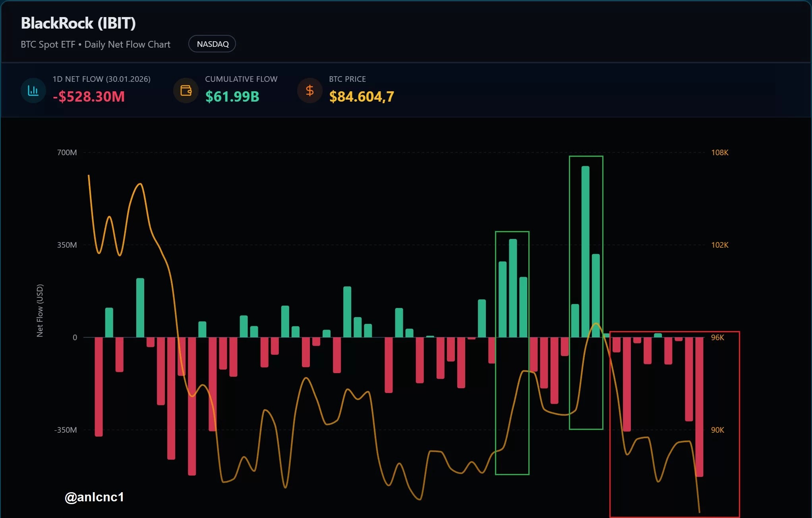
Task: Click the 350M axis label
Action: click(x=67, y=245)
